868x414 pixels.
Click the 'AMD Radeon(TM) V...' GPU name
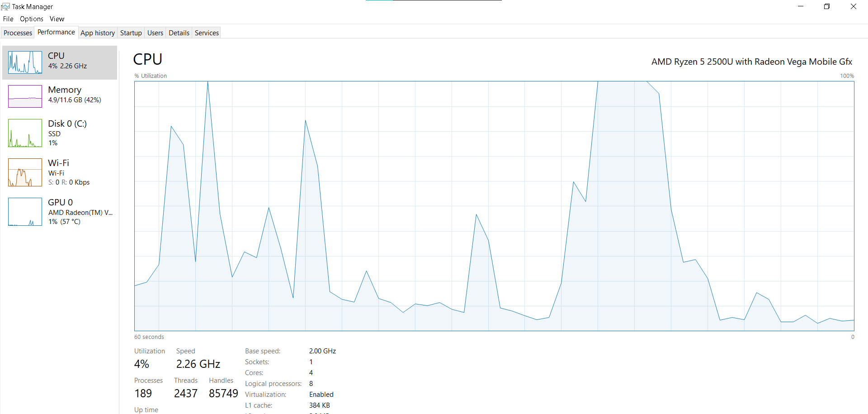tap(80, 213)
